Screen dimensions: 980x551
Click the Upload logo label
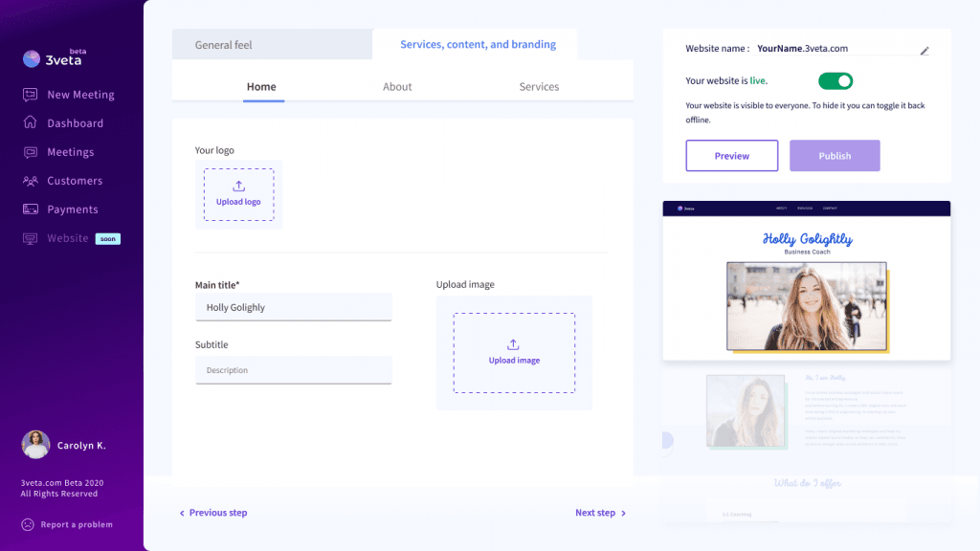(x=238, y=202)
